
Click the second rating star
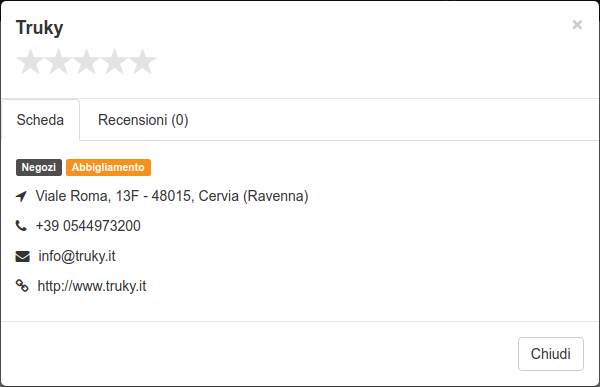click(58, 62)
